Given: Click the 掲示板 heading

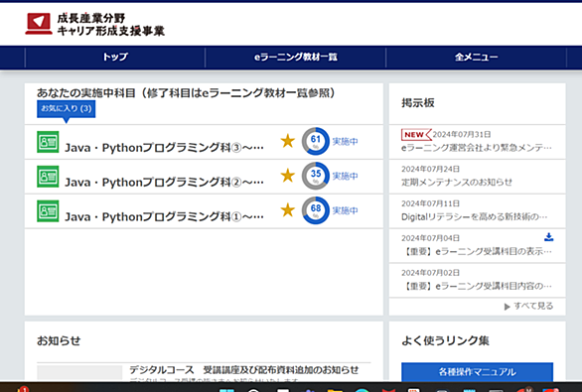Looking at the screenshot, I should tap(418, 103).
